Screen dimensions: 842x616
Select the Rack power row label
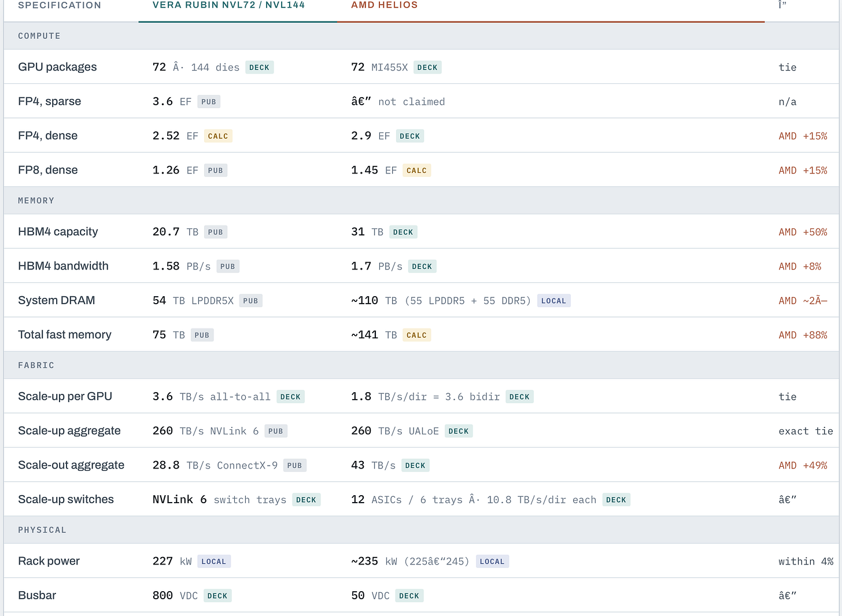coord(49,561)
